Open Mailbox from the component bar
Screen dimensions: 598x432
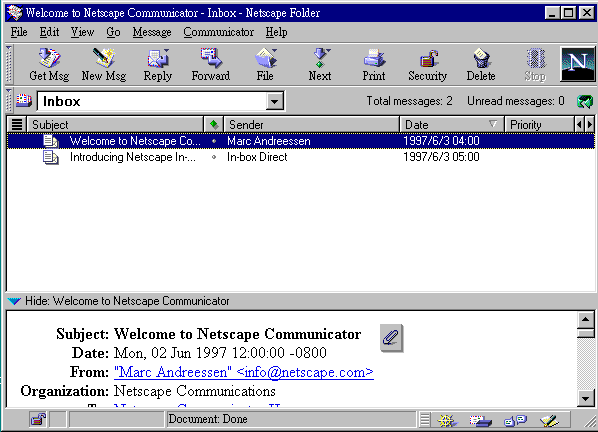coord(480,420)
